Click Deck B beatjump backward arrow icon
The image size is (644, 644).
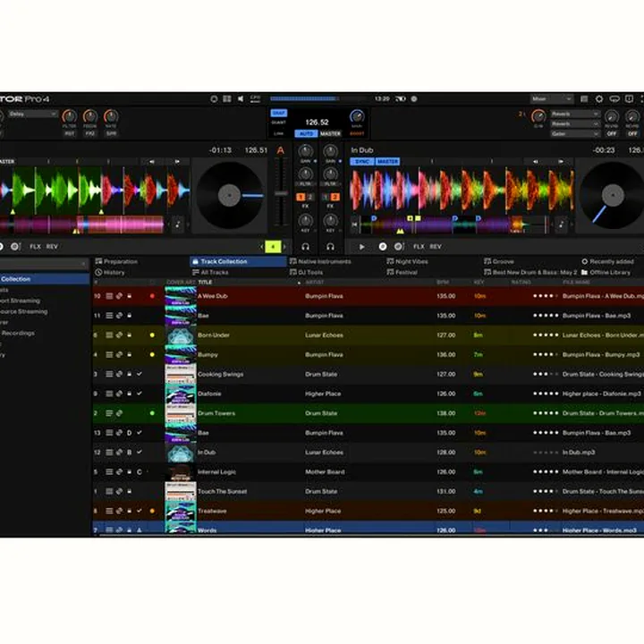click(x=535, y=161)
